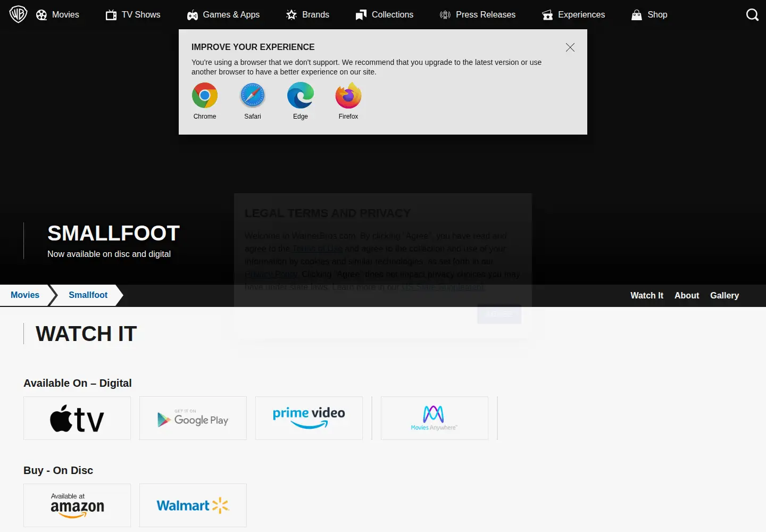
Task: Open the Available at Amazon disc tile
Action: pos(77,505)
